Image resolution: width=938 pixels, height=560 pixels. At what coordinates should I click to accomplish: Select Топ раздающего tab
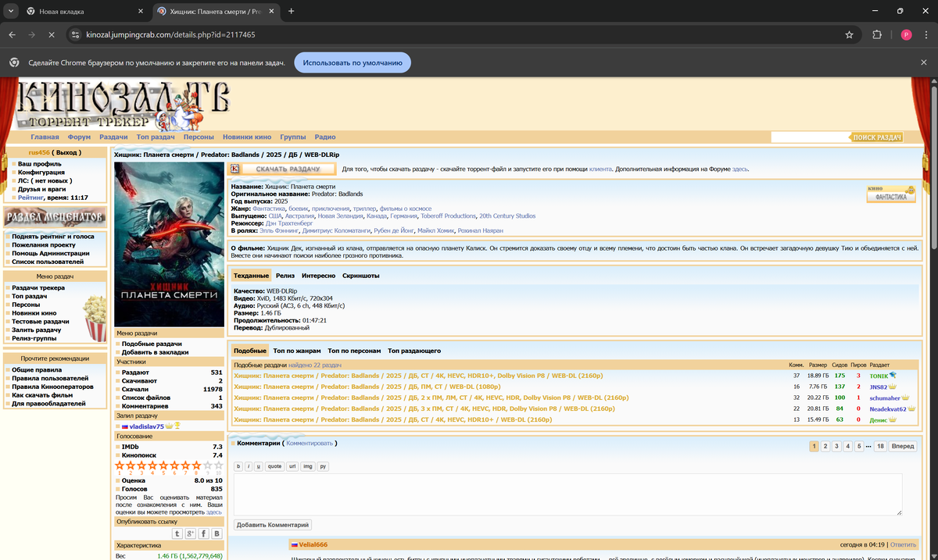414,351
